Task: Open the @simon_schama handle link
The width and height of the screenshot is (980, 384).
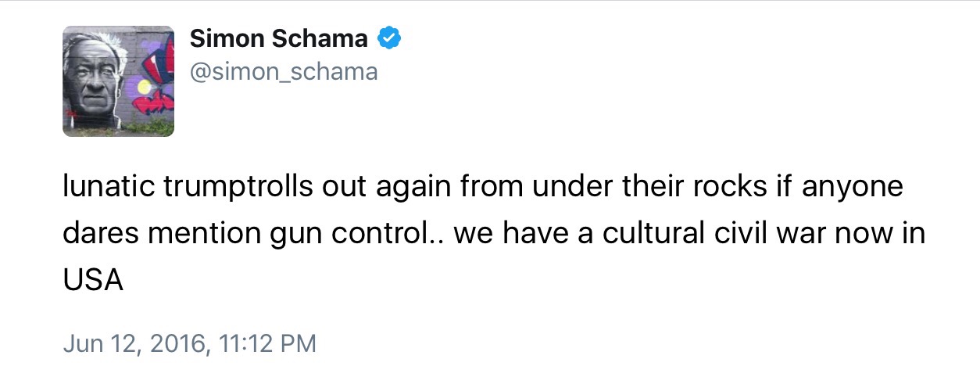Action: (284, 72)
